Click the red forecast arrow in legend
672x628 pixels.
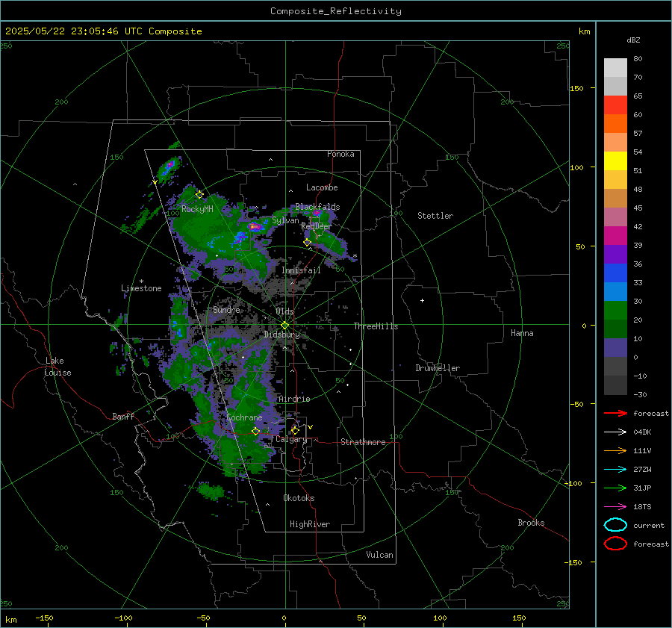[x=615, y=413]
